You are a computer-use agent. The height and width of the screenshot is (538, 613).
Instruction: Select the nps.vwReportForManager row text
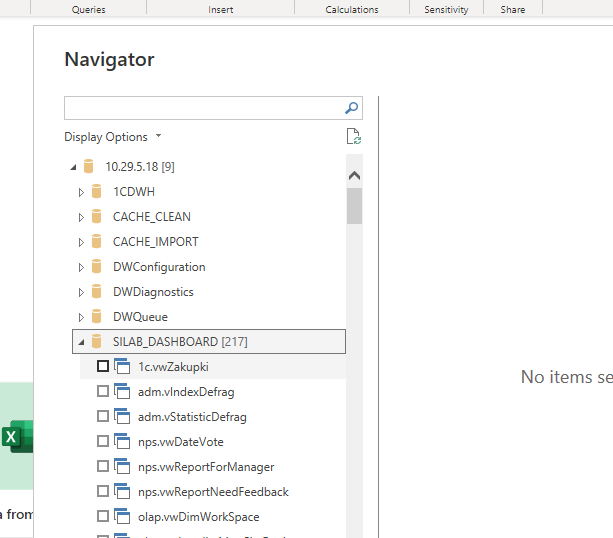click(206, 467)
